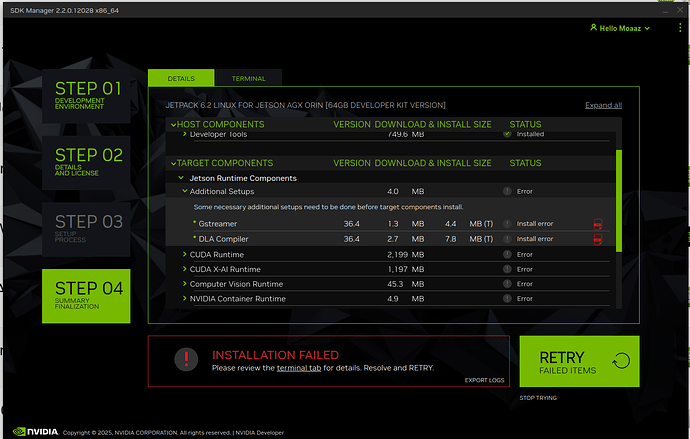Open the Hello Moaaz user menu

coord(620,28)
